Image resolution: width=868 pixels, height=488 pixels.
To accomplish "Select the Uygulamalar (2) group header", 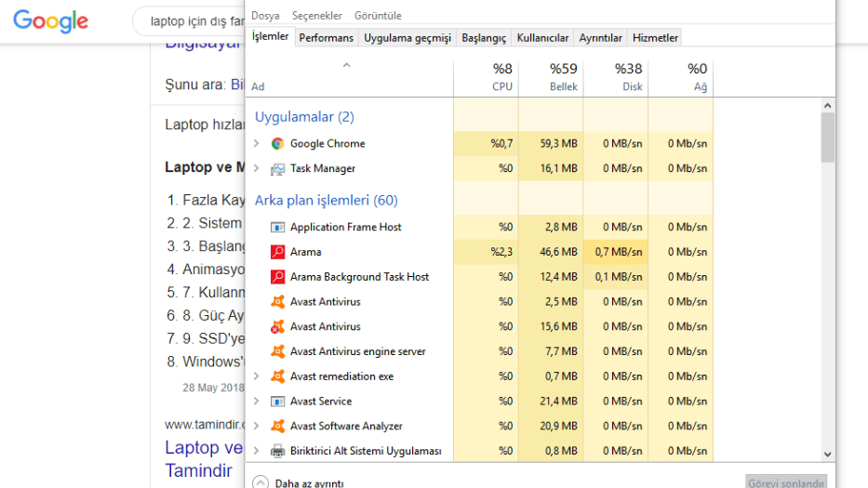I will click(x=304, y=117).
